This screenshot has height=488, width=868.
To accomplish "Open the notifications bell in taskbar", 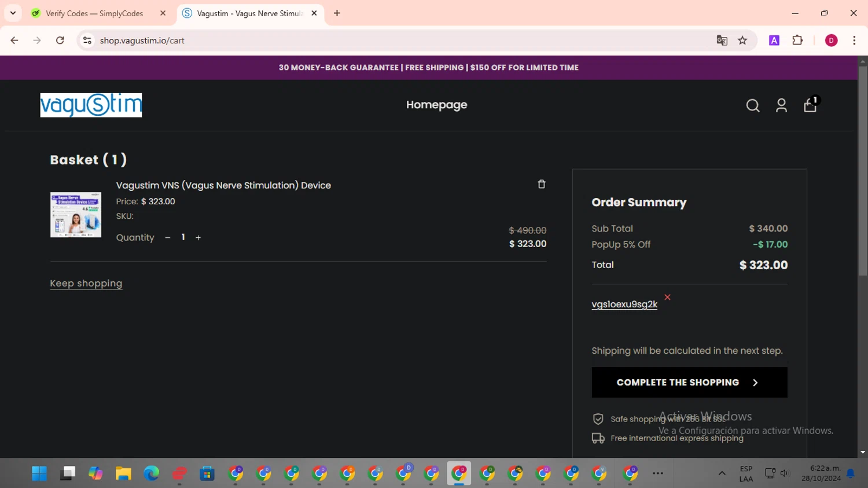I will point(851,474).
